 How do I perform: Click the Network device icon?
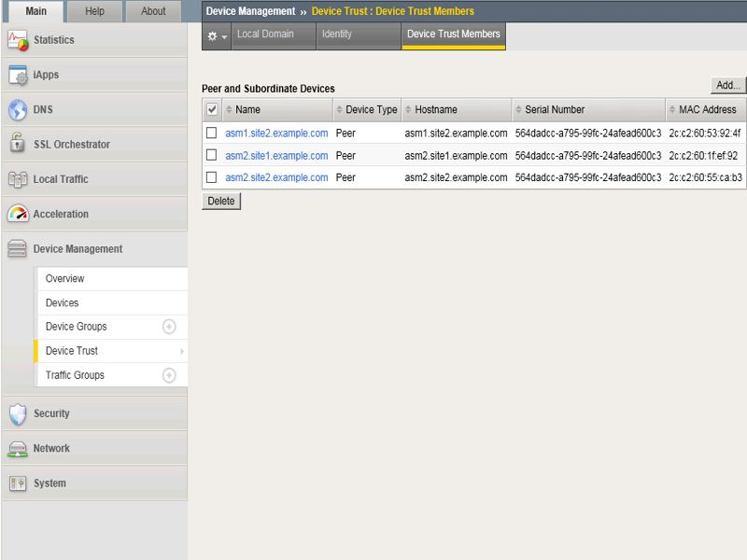18,449
